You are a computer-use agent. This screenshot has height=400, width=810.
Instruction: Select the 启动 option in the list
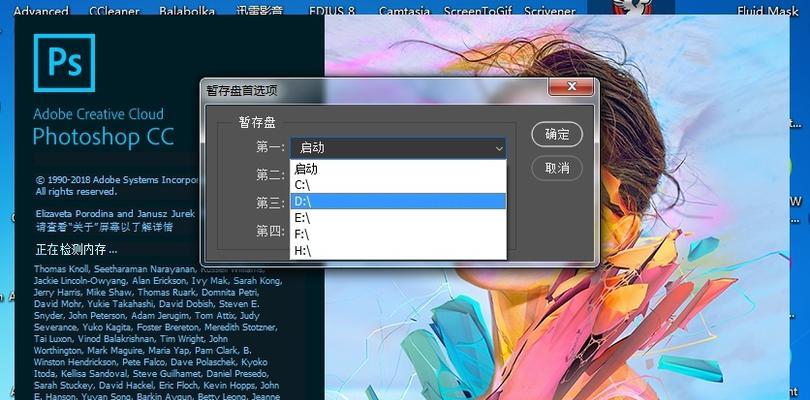point(398,168)
